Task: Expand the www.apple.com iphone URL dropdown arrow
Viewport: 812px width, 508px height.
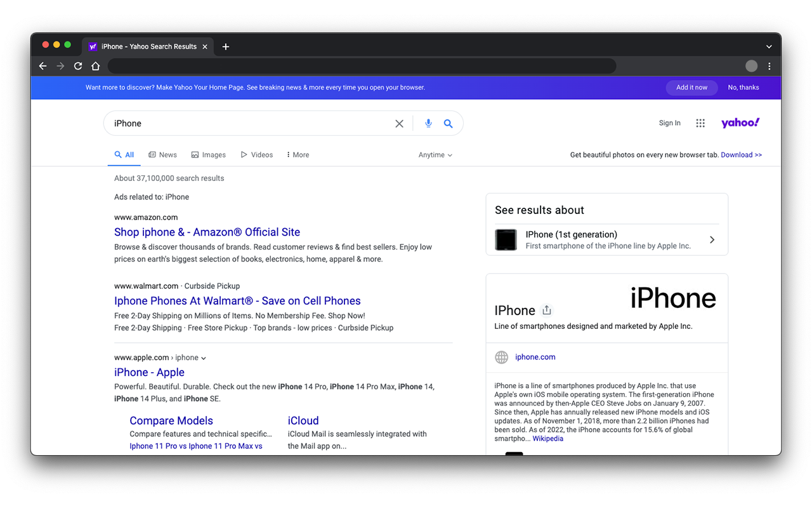Action: click(204, 358)
